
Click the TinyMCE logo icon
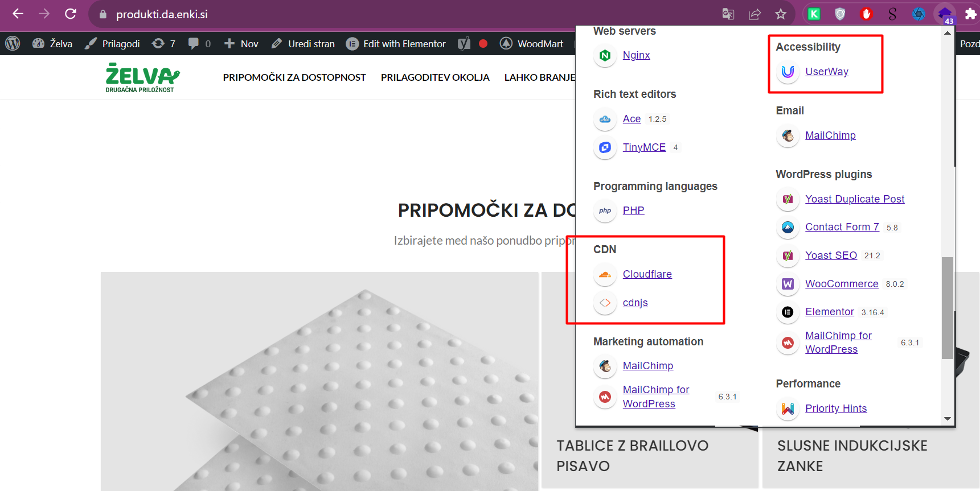(605, 147)
